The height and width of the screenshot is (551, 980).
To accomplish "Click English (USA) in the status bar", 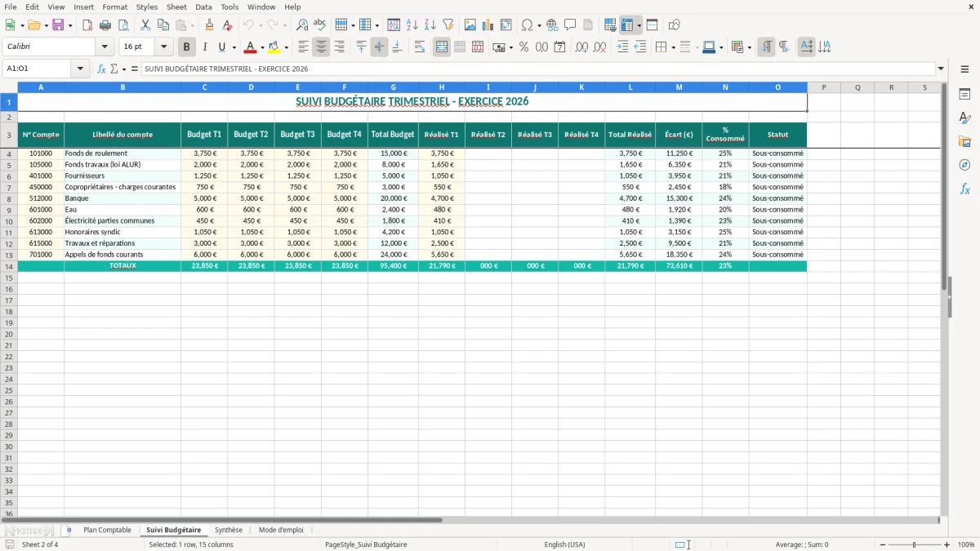I will [x=564, y=544].
